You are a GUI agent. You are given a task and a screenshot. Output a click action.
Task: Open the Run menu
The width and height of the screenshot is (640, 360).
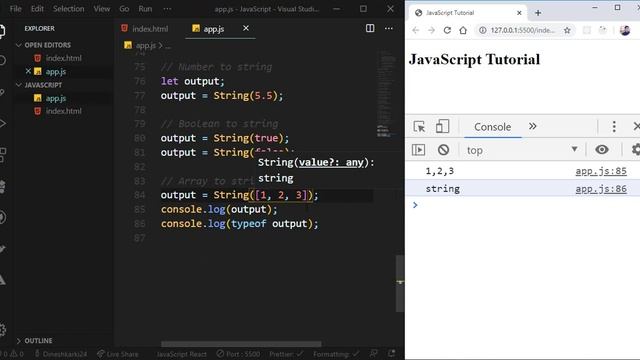[145, 9]
